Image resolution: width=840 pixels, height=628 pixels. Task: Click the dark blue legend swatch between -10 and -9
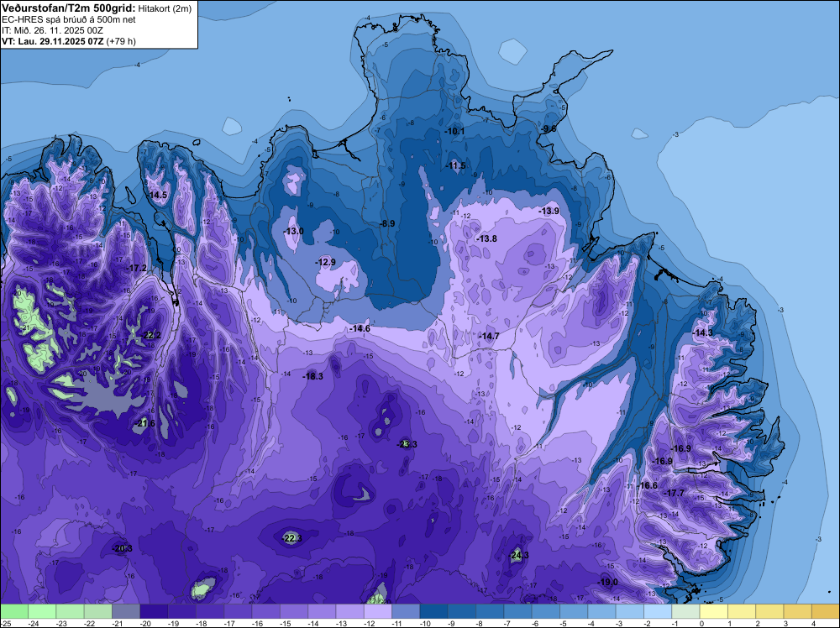click(434, 611)
